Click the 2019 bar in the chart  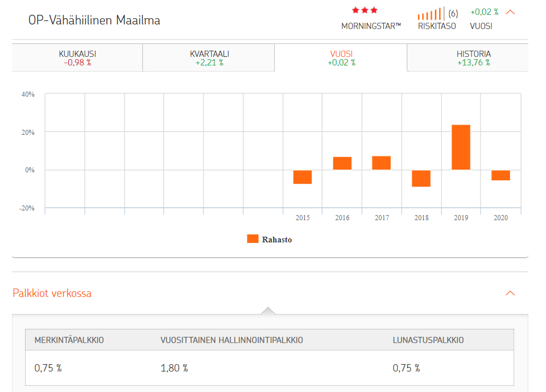(461, 147)
